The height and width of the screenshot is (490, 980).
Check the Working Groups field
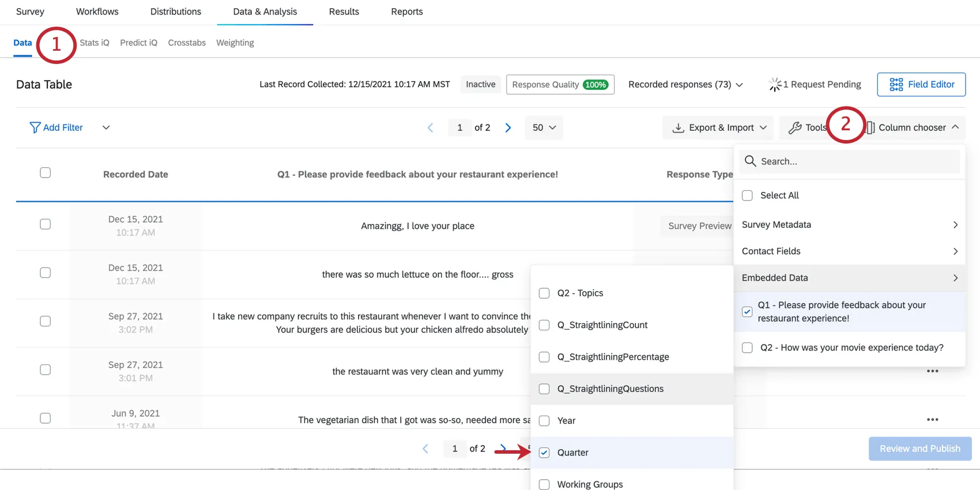click(544, 485)
